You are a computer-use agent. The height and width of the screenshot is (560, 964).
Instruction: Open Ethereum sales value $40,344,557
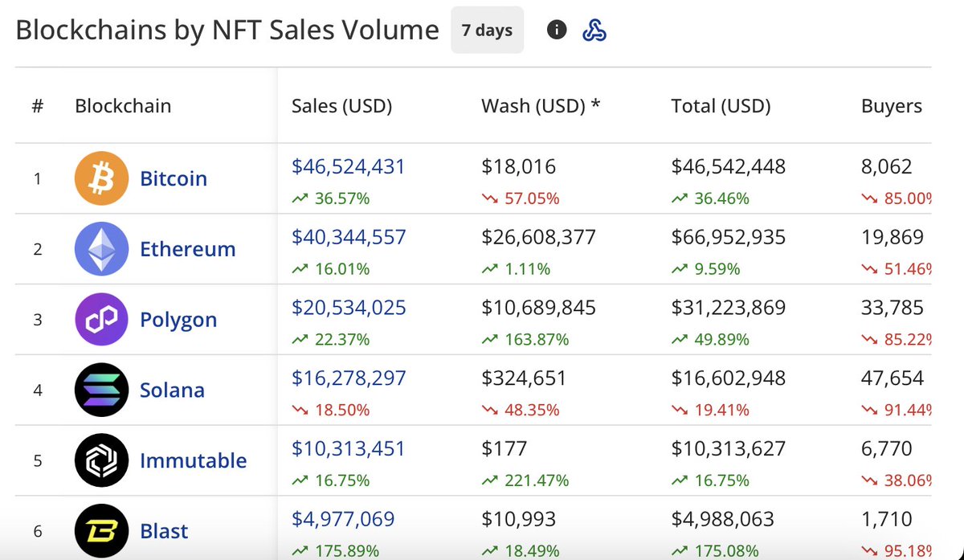pos(349,237)
